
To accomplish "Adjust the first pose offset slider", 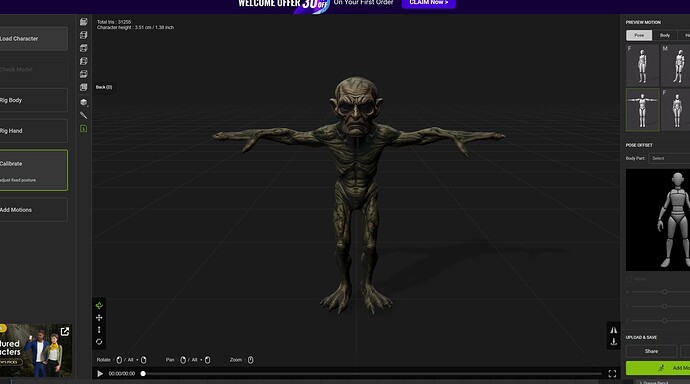I will tap(664, 292).
